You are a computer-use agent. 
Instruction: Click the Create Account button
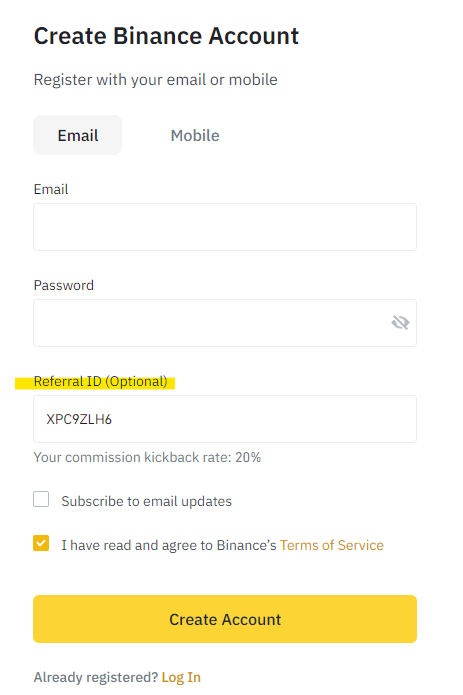point(225,619)
